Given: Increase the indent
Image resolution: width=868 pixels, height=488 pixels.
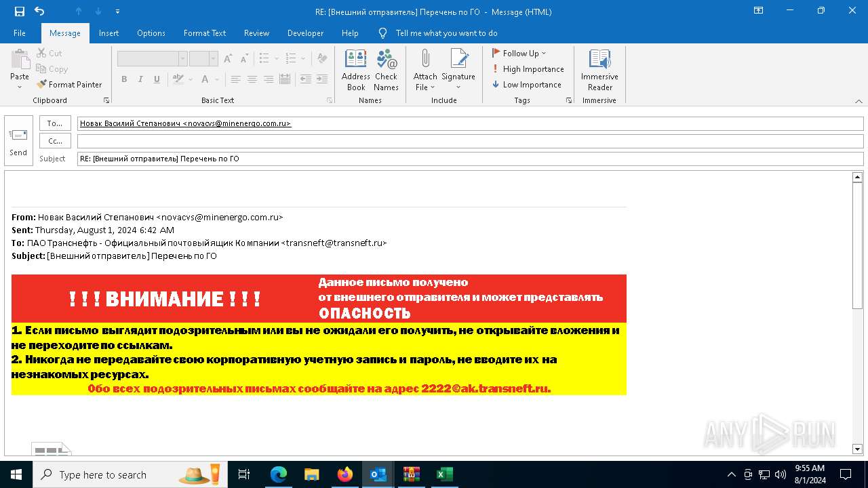Looking at the screenshot, I should point(323,79).
